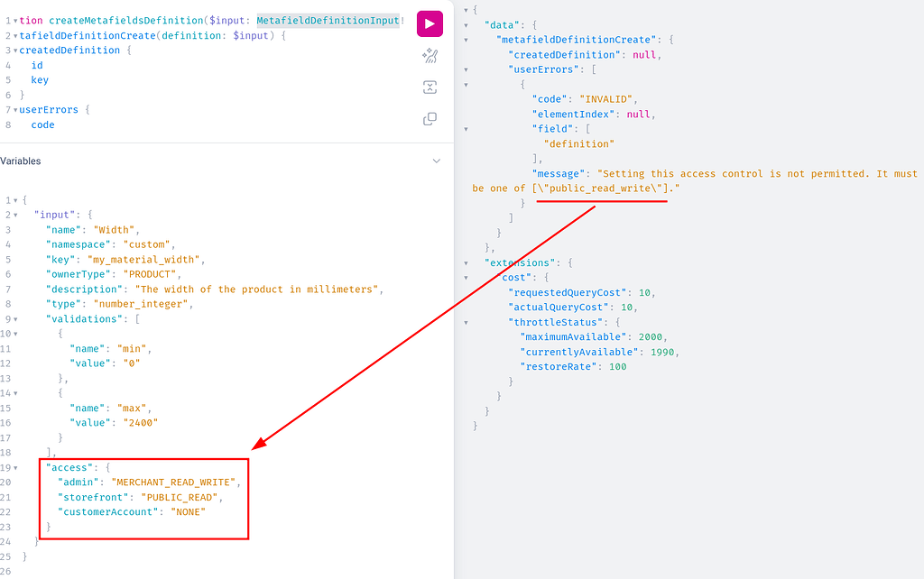
Task: Collapse the "userErrors" array in the response
Action: (466, 69)
